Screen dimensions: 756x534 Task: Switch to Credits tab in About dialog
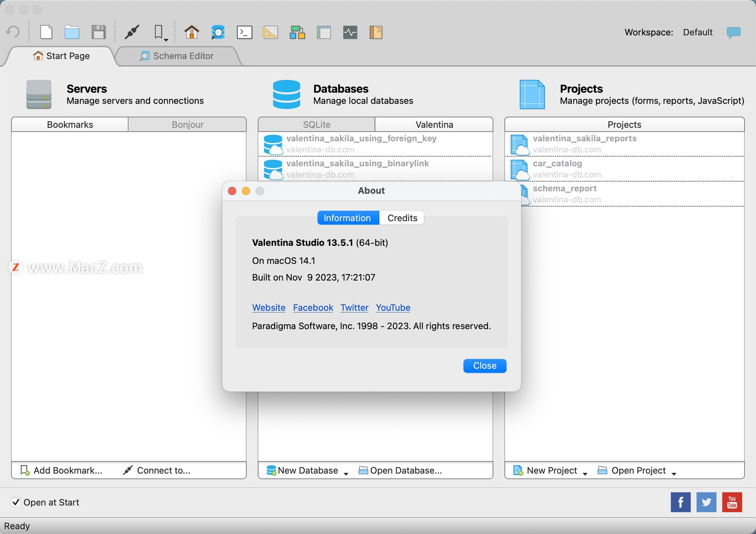pos(402,218)
